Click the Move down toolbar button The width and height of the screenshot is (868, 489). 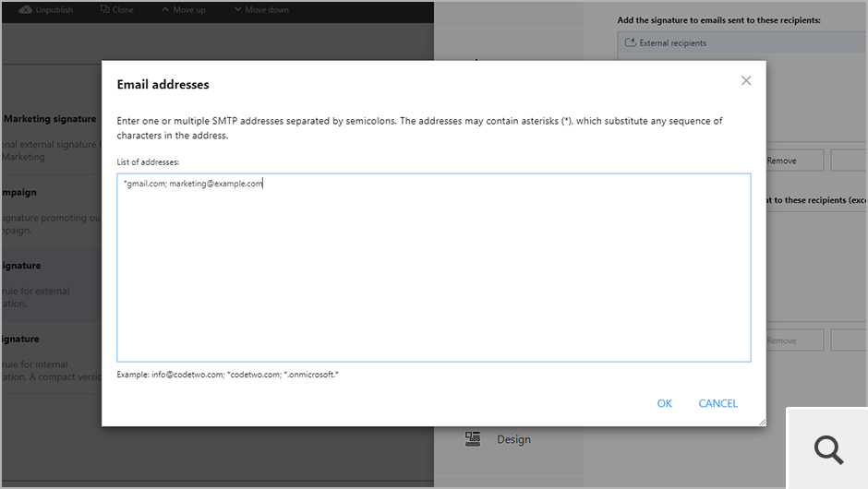point(261,10)
